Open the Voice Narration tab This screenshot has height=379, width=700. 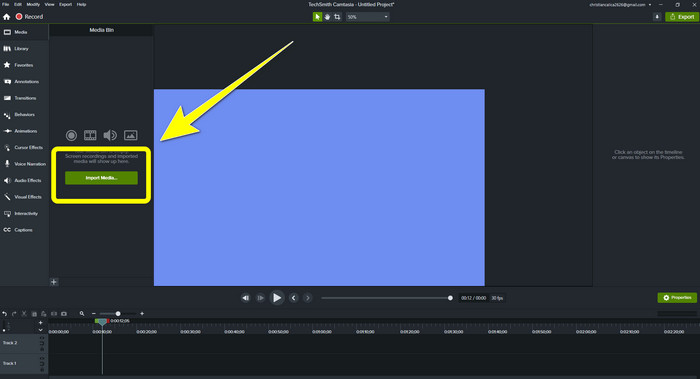coord(24,164)
